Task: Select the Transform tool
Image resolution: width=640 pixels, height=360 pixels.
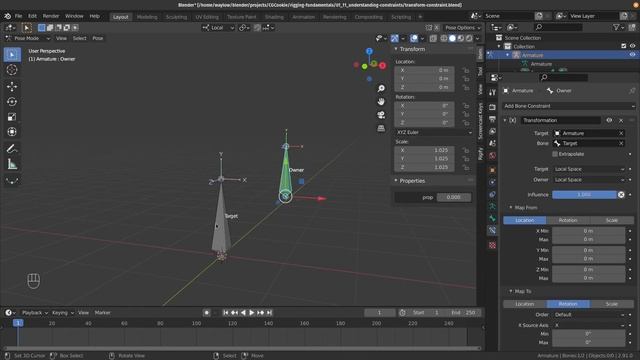Action: point(12,132)
